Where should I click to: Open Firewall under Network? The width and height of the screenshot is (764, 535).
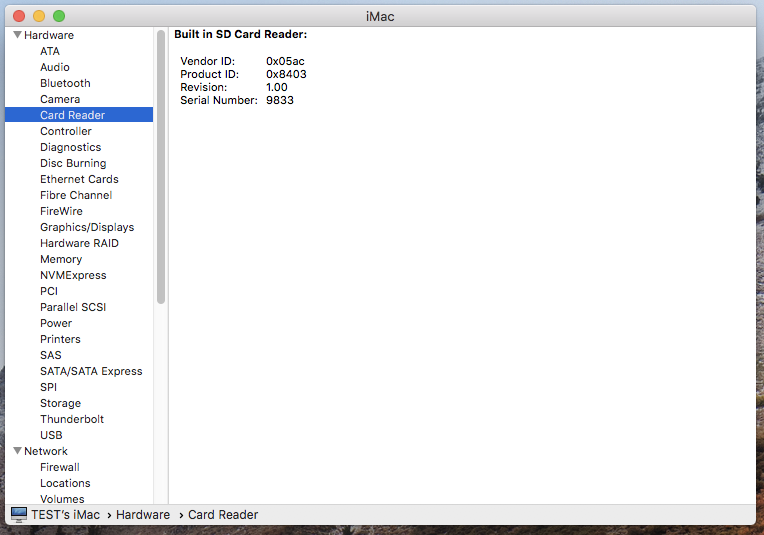(59, 467)
